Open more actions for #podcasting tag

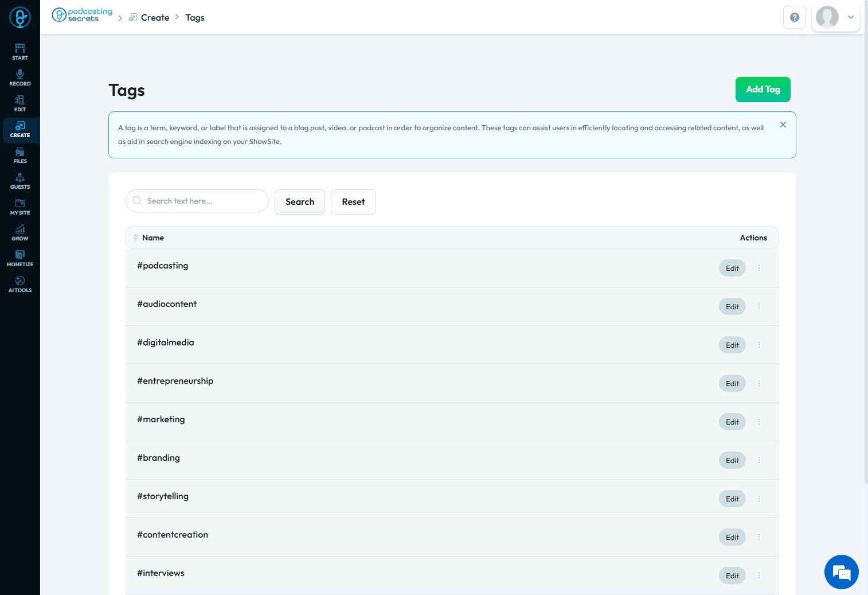pos(759,268)
